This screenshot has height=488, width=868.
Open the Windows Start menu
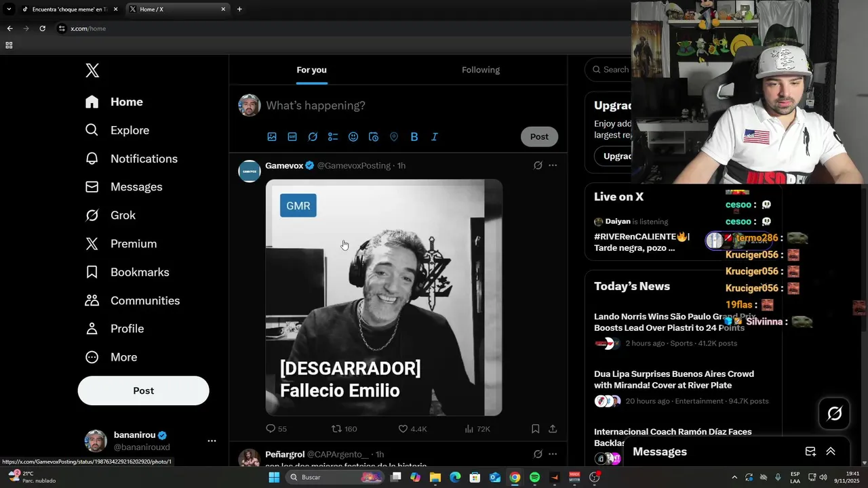tap(274, 477)
